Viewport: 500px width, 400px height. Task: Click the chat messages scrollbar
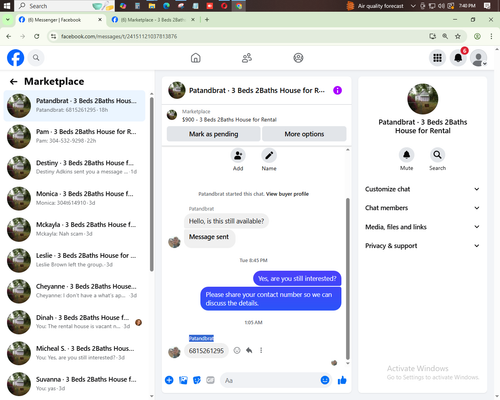click(348, 279)
